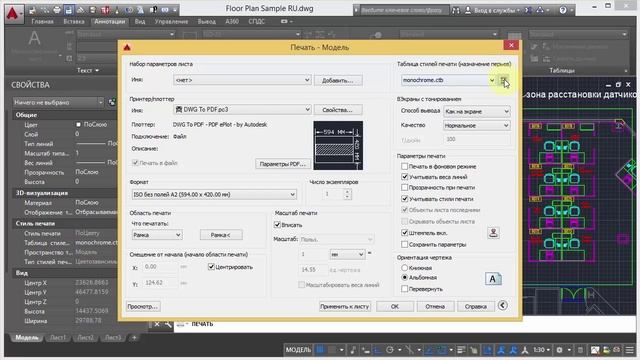Add a new layout with plus icon
Image resolution: width=640 pixels, height=360 pixels.
pyautogui.click(x=134, y=338)
